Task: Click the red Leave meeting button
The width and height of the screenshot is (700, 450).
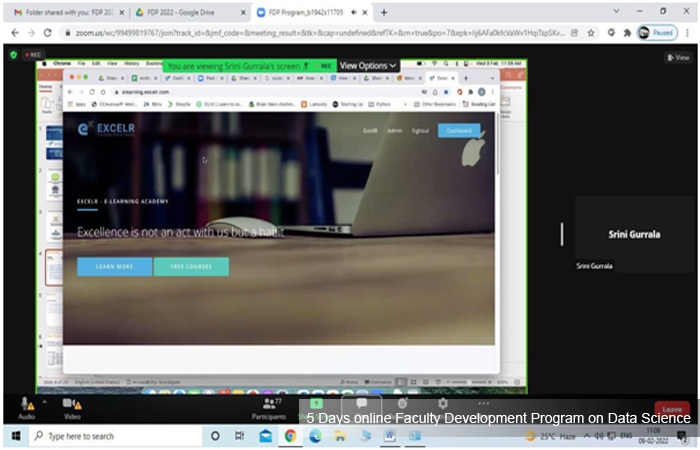Action: click(672, 408)
